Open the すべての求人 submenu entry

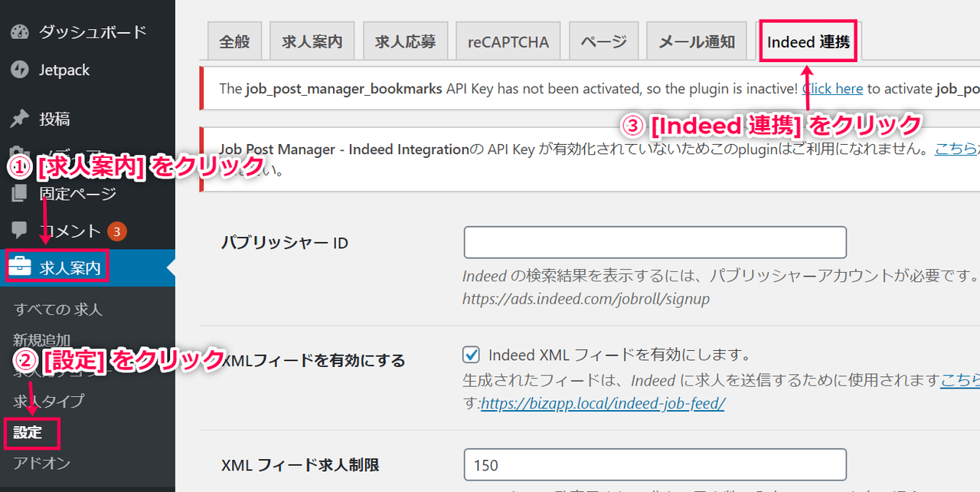tap(57, 310)
